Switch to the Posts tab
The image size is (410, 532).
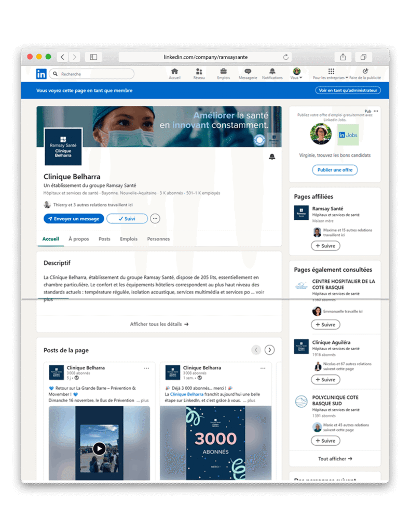pyautogui.click(x=104, y=239)
